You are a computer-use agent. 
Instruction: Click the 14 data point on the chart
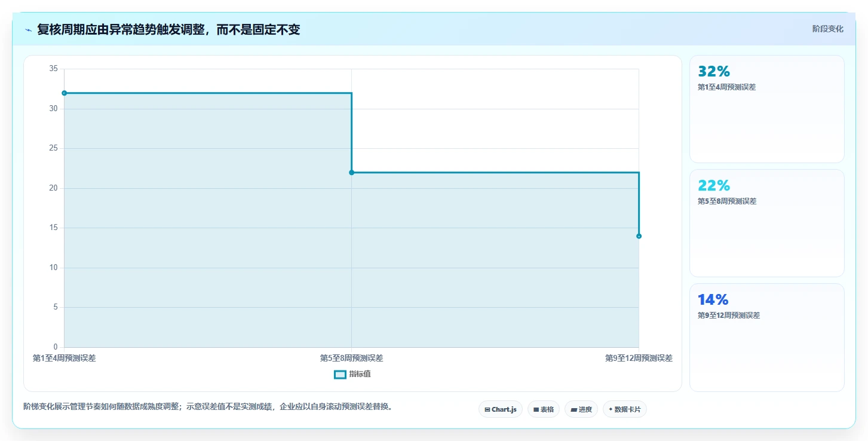[x=639, y=236]
